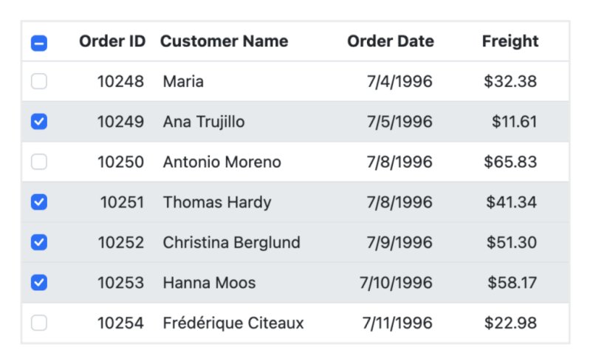Click the Freight column header
Screen dimensions: 590x364
click(x=510, y=41)
